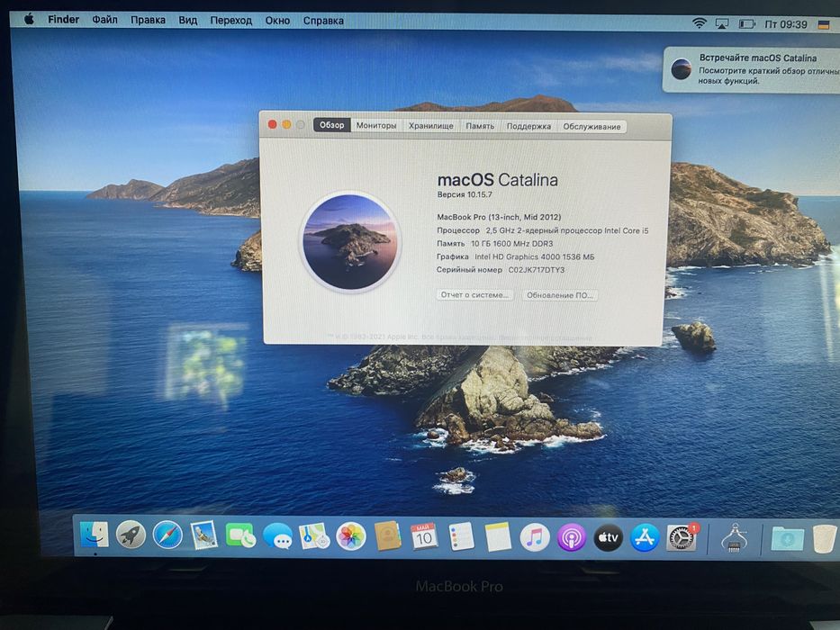Click the clock showing Пт 09:39
The width and height of the screenshot is (840, 630).
(785, 24)
